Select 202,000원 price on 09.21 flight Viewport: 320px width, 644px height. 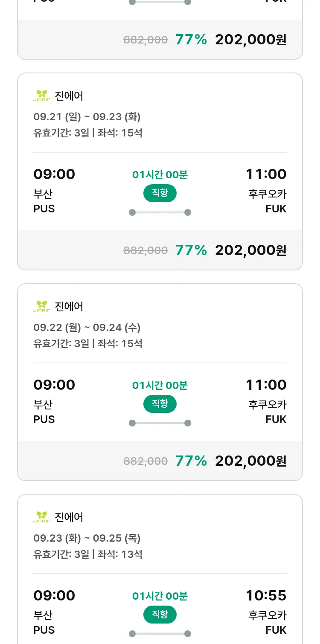(x=250, y=250)
